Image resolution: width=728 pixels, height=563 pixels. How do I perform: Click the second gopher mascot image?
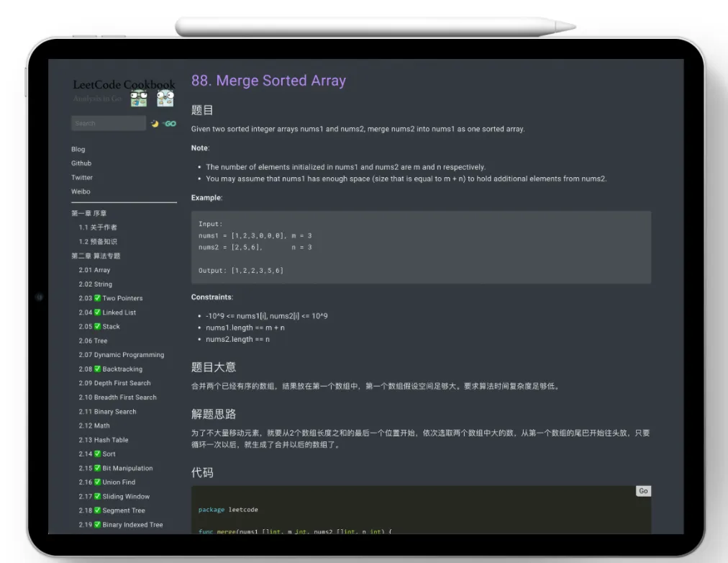coord(165,99)
